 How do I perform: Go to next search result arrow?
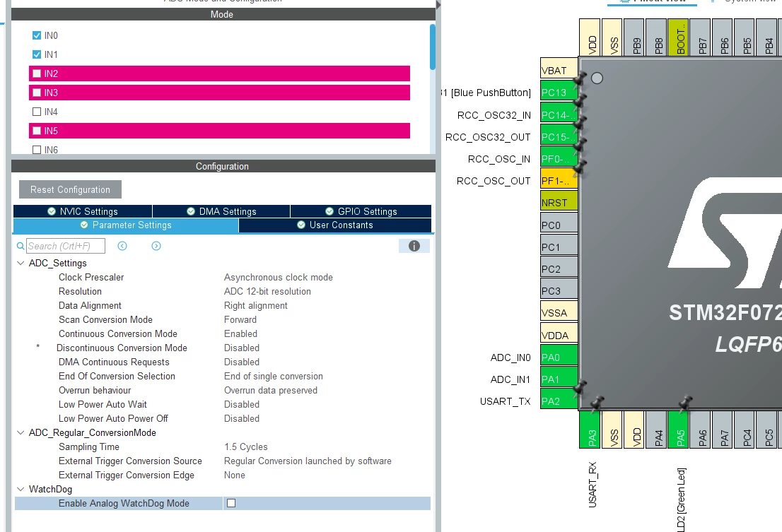point(156,246)
